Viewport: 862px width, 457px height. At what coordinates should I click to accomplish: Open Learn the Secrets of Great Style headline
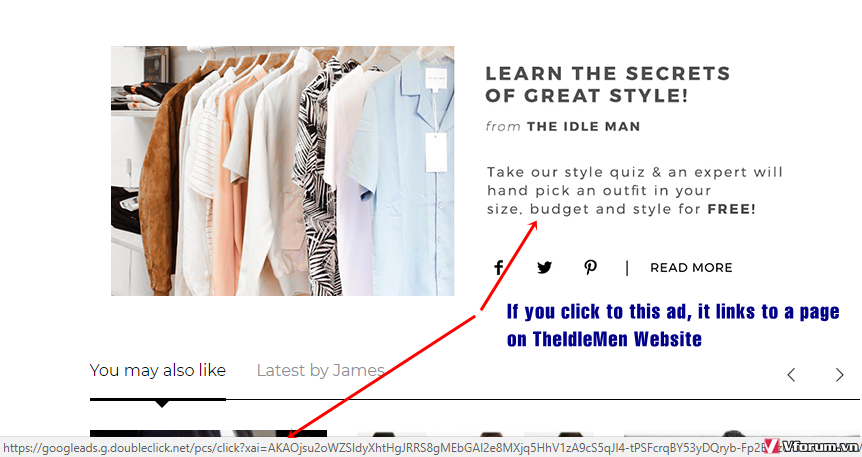click(x=607, y=84)
